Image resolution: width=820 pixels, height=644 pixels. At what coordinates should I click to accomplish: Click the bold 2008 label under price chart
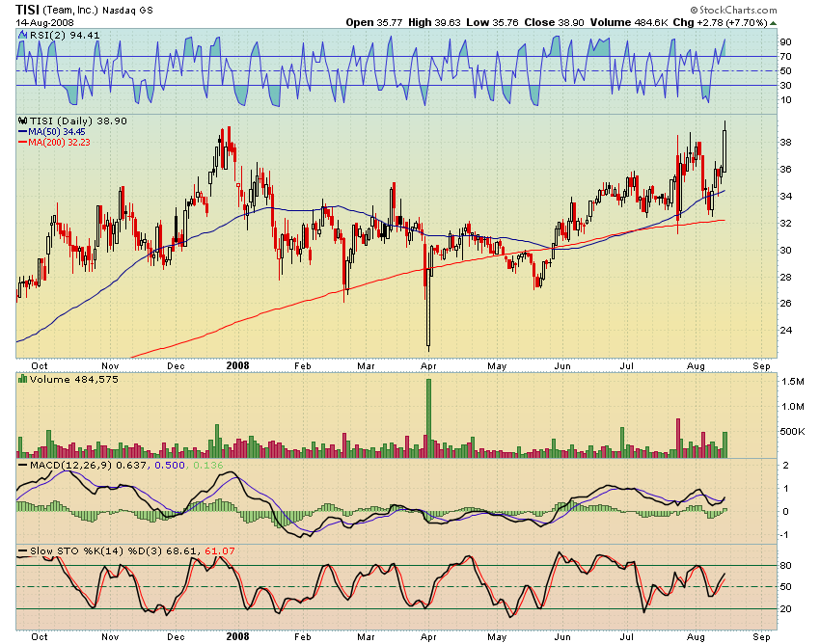pos(237,365)
